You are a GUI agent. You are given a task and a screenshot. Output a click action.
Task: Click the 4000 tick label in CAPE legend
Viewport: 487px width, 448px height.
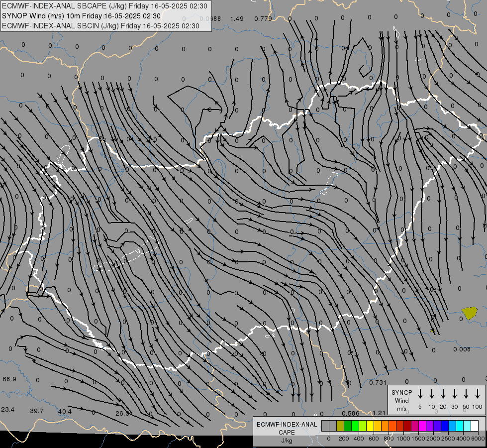coord(463,439)
